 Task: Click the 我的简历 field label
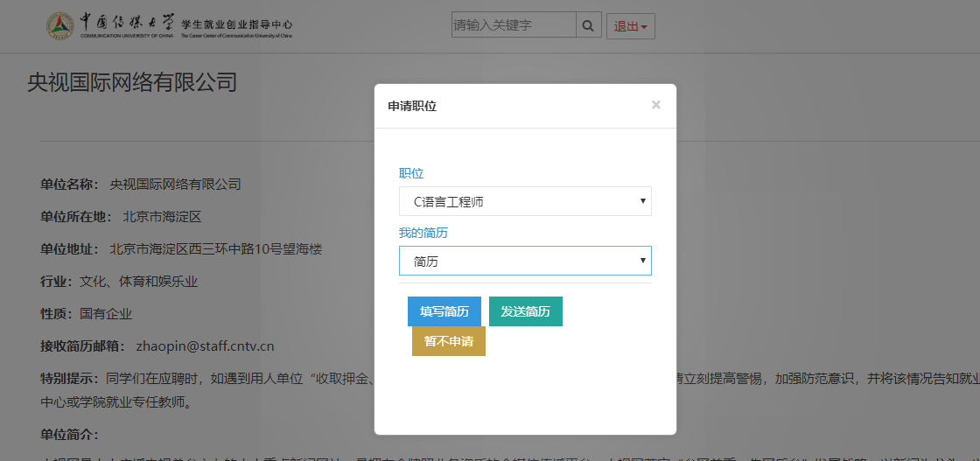click(423, 233)
